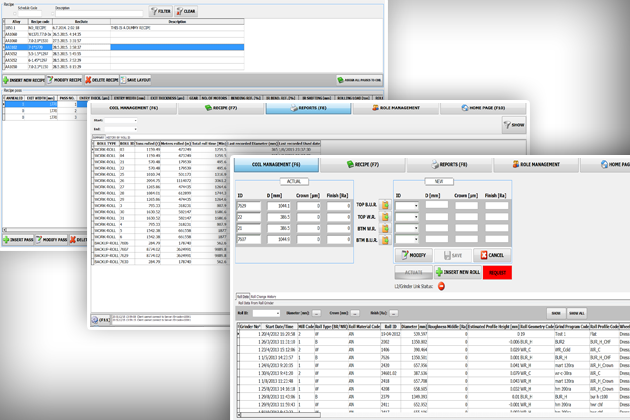This screenshot has width=630, height=420.
Task: Click the red REQUEST button
Action: pyautogui.click(x=497, y=272)
